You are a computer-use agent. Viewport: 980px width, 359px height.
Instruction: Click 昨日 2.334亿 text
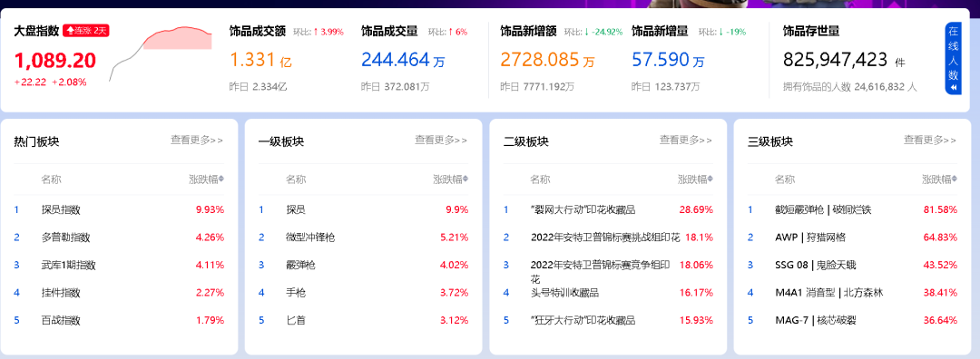click(258, 87)
